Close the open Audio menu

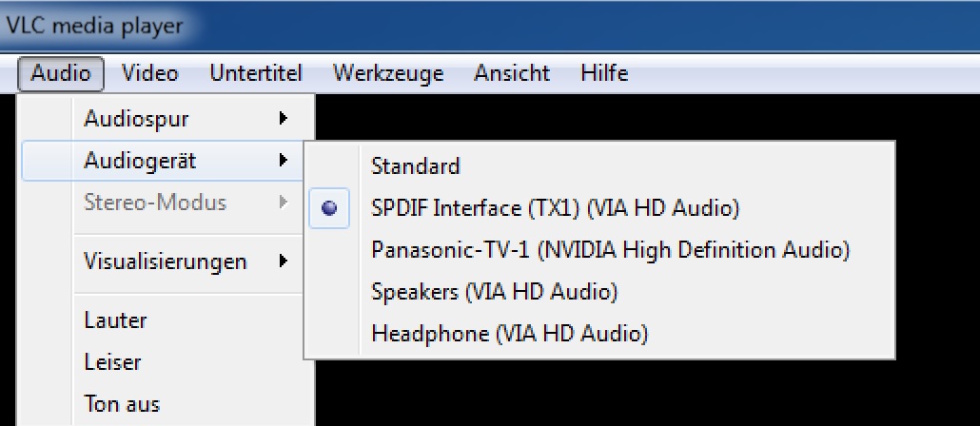(x=60, y=73)
